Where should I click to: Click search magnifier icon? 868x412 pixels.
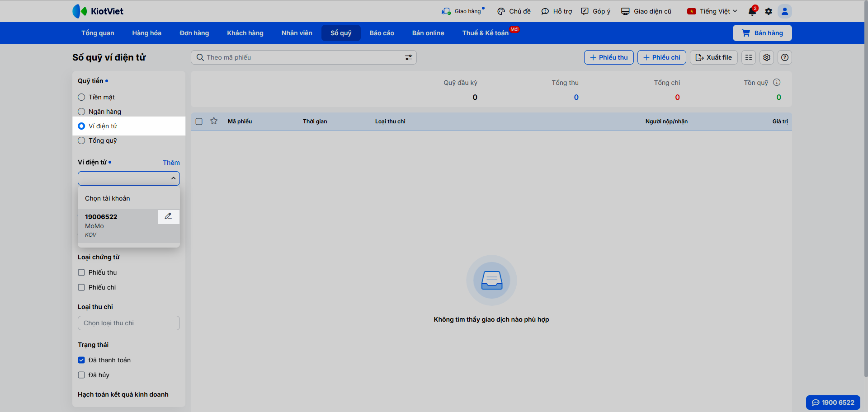[200, 57]
